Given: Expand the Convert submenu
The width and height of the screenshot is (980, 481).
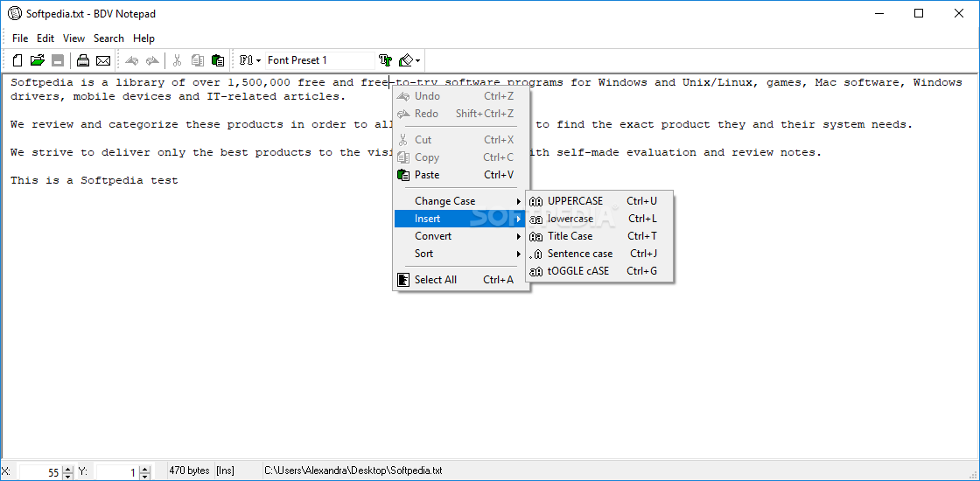Looking at the screenshot, I should click(x=461, y=236).
